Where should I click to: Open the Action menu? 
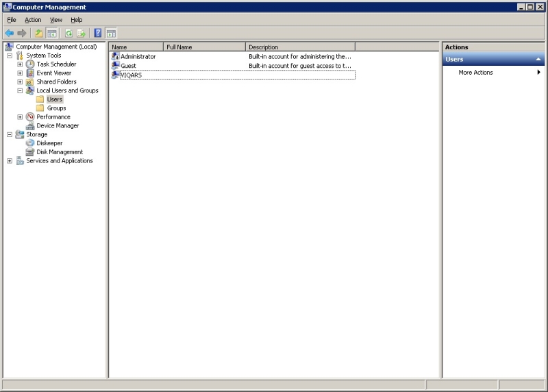[x=33, y=20]
